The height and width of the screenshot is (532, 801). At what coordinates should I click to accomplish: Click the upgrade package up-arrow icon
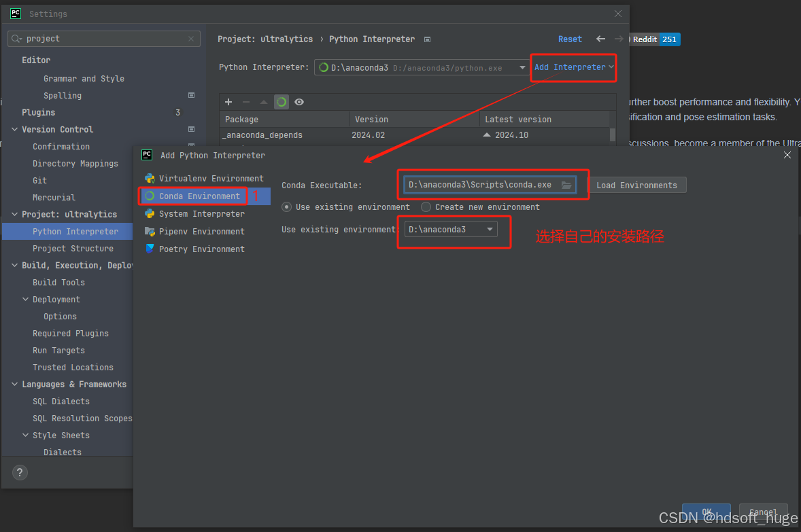point(264,102)
